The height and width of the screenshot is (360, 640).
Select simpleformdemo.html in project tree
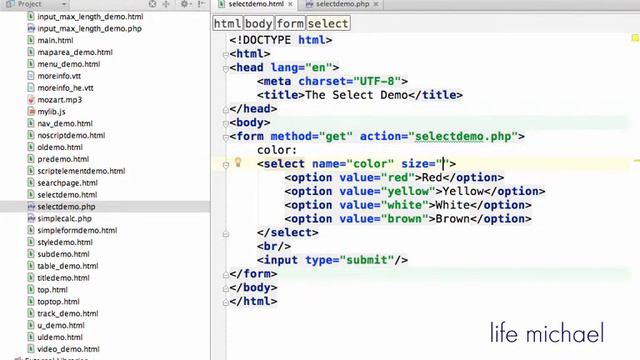(77, 230)
